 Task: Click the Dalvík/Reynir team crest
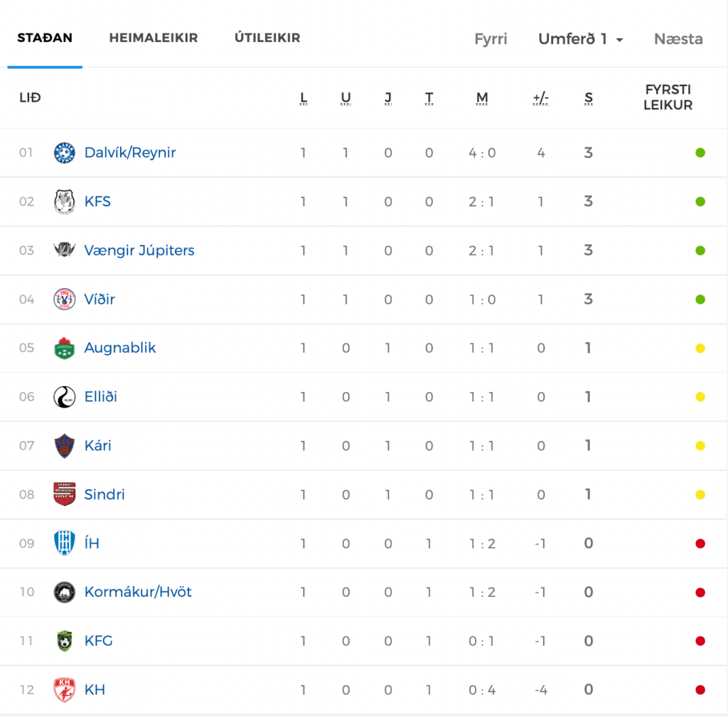coord(65,153)
